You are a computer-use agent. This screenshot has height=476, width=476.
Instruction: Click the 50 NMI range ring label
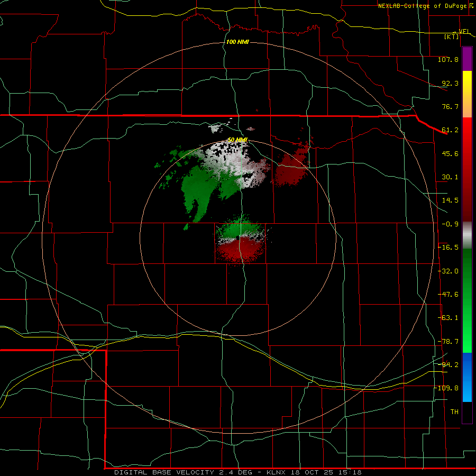237,140
